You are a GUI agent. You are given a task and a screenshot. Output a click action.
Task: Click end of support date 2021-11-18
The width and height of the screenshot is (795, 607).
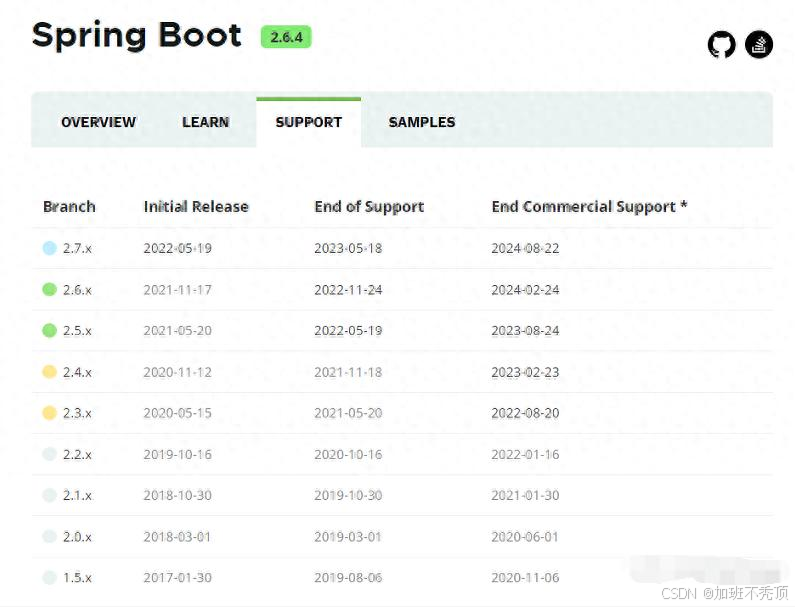click(348, 372)
